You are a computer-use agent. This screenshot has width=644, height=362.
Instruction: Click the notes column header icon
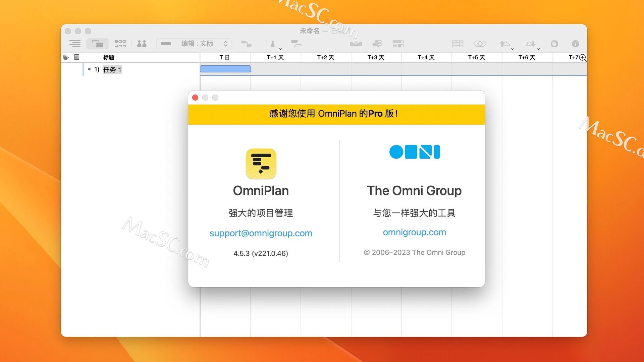pos(77,57)
